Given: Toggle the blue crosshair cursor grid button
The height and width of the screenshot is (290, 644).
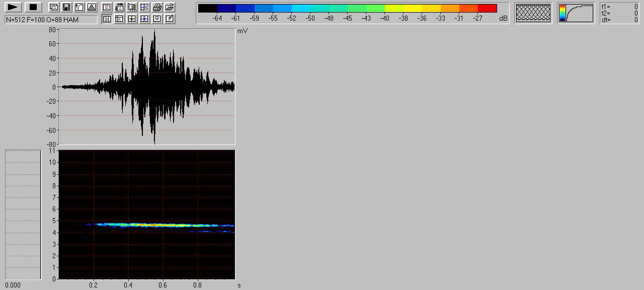Looking at the screenshot, I should pyautogui.click(x=144, y=19).
